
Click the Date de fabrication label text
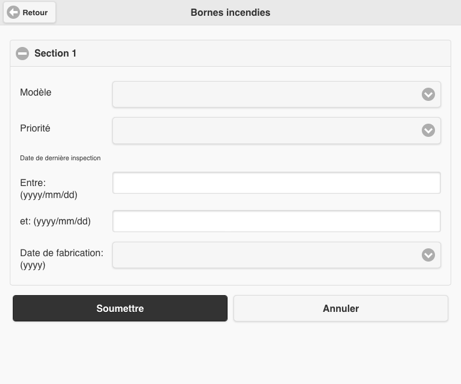[62, 259]
